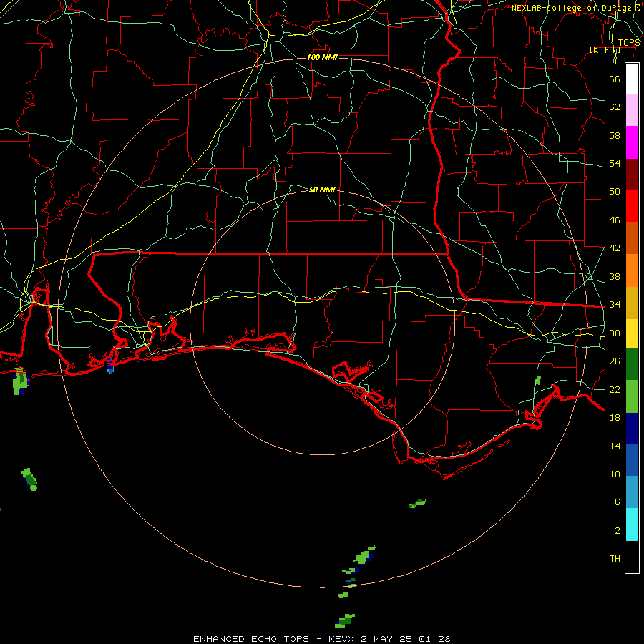
Task: Click the navy blue 22 kft swatch
Action: click(x=632, y=429)
